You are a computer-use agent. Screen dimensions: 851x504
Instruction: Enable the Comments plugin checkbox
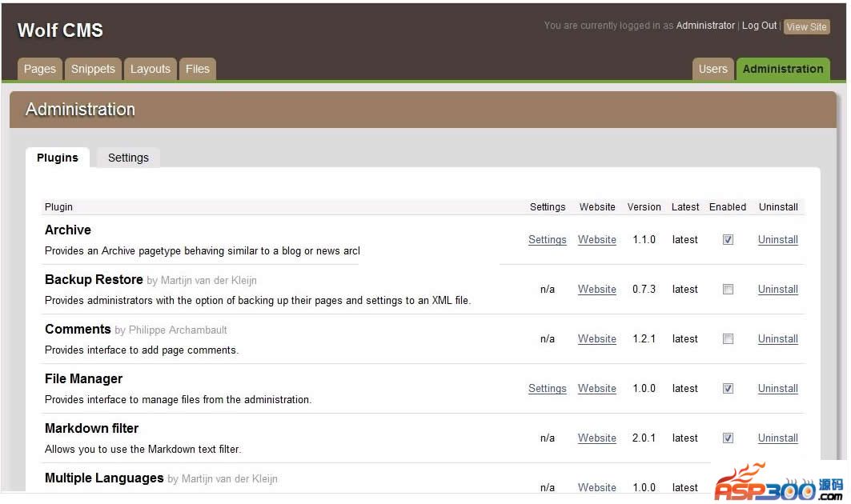tap(728, 339)
